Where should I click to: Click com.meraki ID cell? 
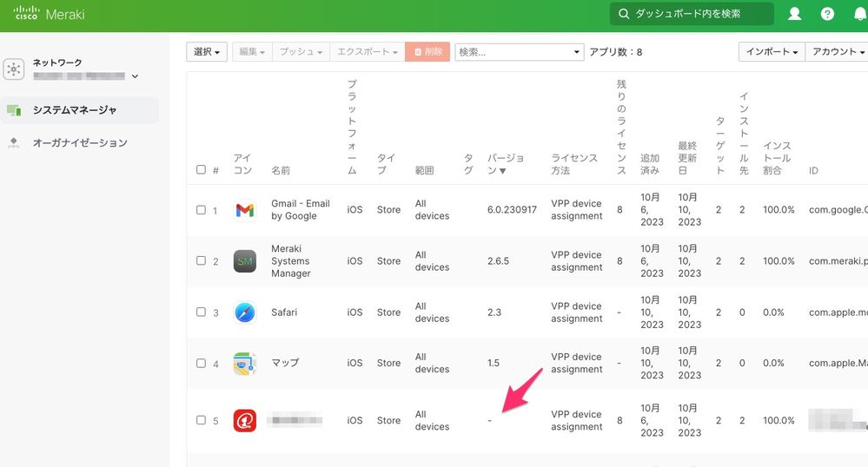click(838, 260)
